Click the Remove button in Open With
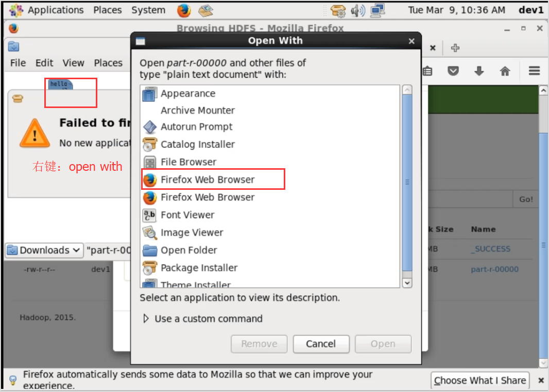This screenshot has height=392, width=549. (x=259, y=344)
